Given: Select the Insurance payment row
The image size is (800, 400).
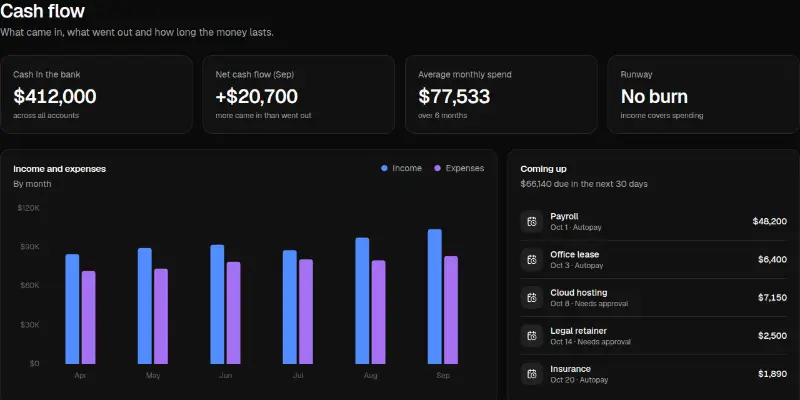Looking at the screenshot, I should [654, 374].
